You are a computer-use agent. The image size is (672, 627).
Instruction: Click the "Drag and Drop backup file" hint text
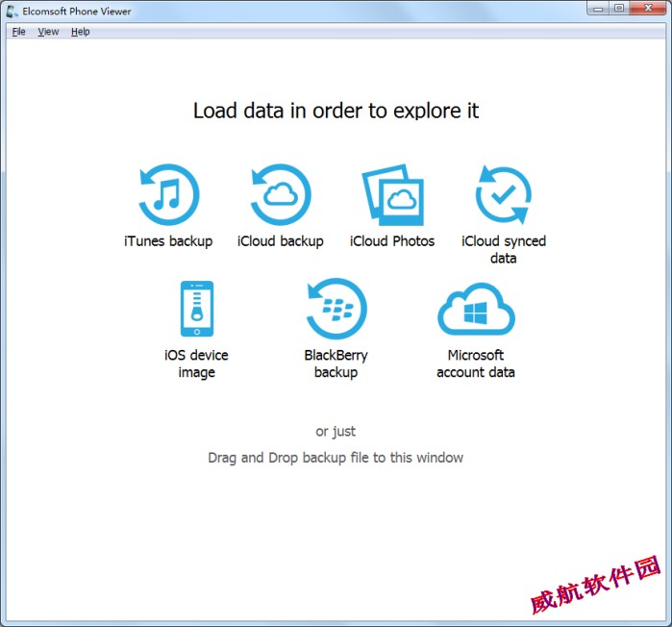[x=336, y=458]
